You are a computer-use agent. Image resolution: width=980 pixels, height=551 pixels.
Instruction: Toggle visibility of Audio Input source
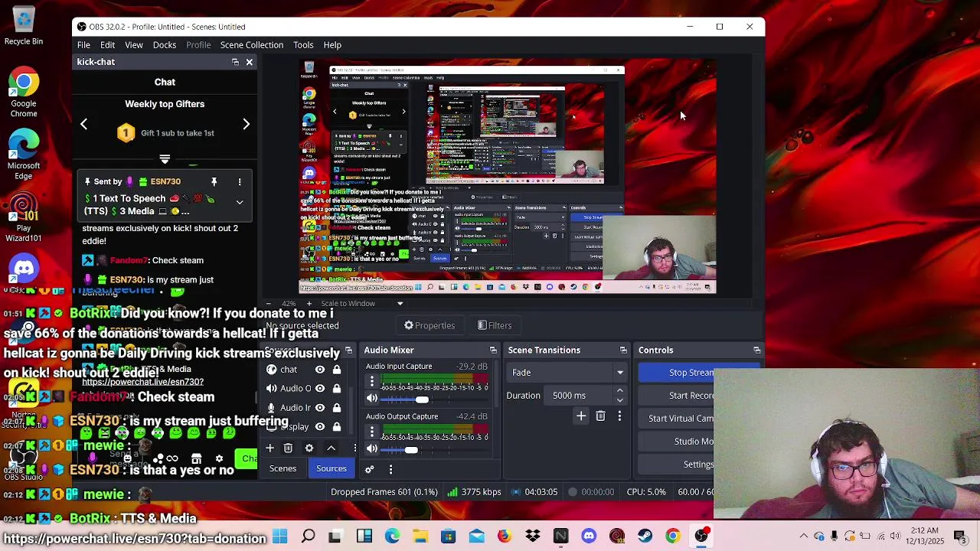pyautogui.click(x=320, y=408)
